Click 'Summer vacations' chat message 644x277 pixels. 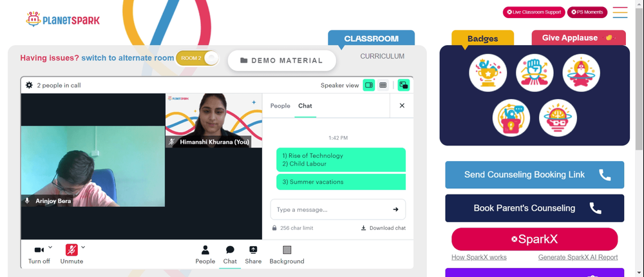tap(341, 182)
